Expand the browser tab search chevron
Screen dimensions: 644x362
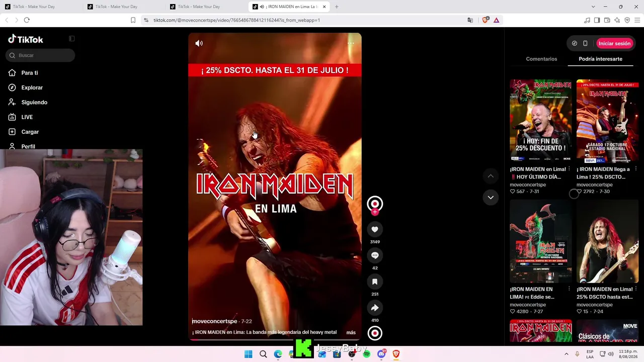pos(593,7)
